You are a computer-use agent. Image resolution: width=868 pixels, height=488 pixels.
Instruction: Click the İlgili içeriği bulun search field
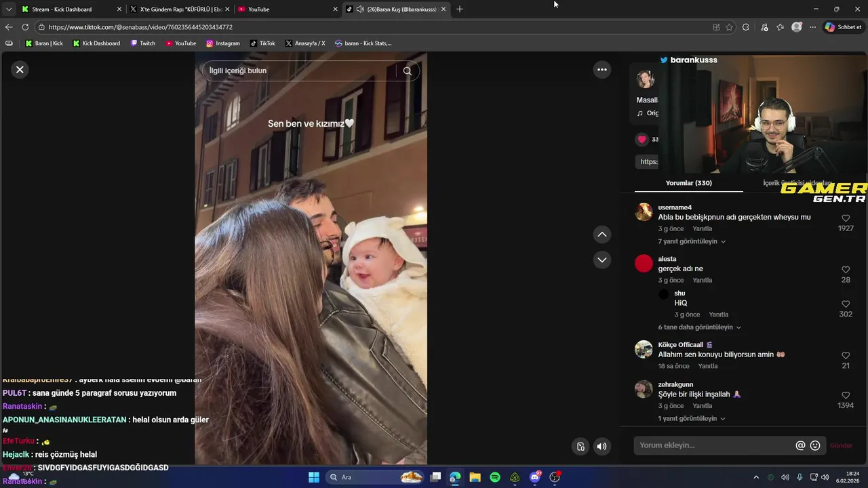pos(298,70)
